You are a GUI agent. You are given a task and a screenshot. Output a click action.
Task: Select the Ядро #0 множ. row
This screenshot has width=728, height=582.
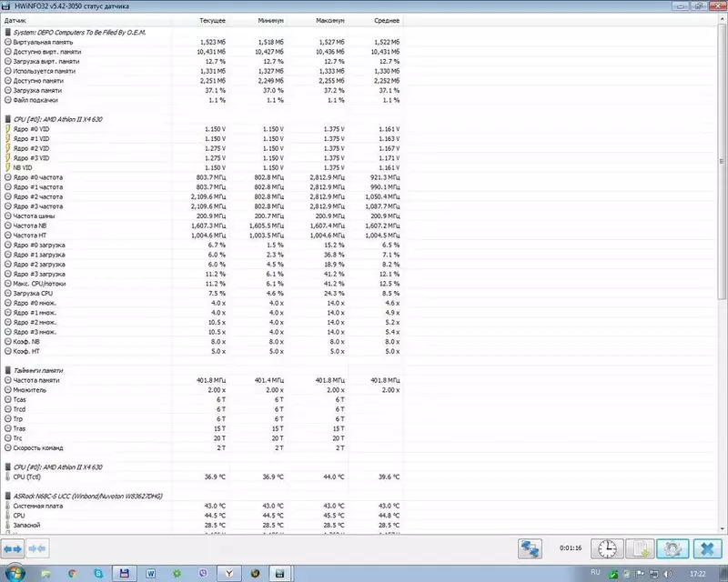(202, 303)
